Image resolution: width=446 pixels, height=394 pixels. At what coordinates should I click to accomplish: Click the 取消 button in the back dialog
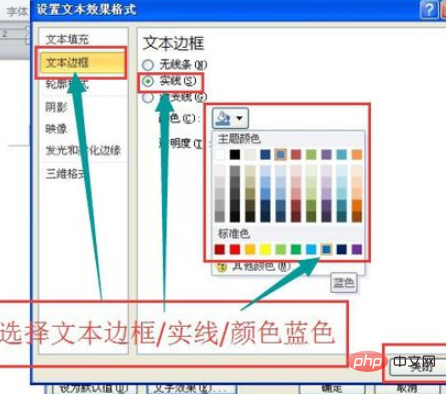tap(407, 389)
